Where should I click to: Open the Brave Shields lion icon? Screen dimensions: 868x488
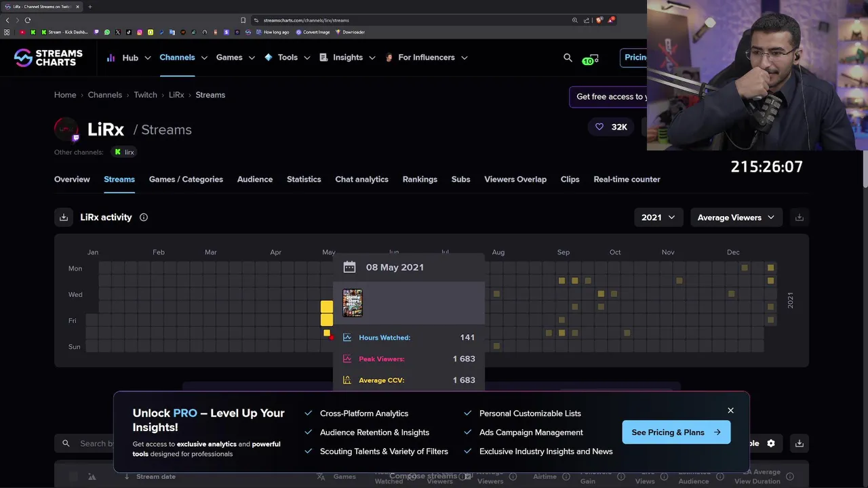click(x=599, y=20)
